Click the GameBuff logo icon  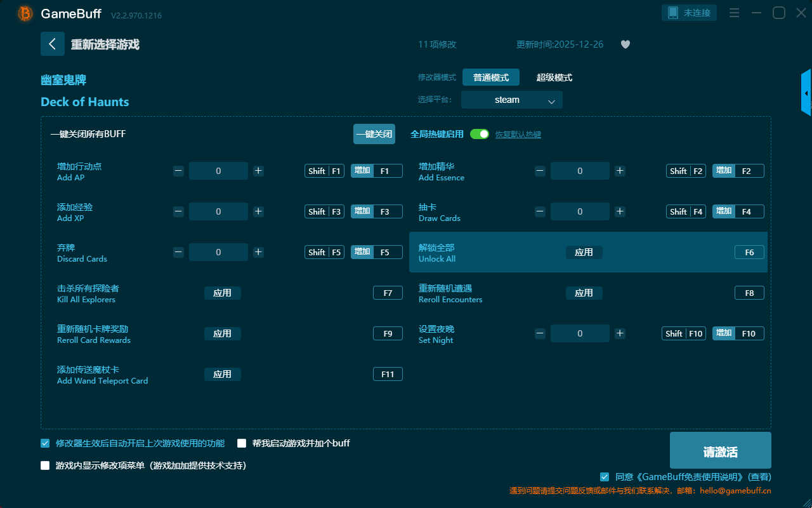click(x=25, y=13)
